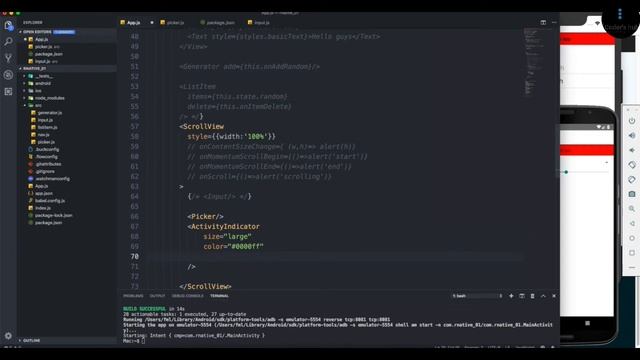Open index.js file in explorer
640x360 pixels.
(x=43, y=208)
